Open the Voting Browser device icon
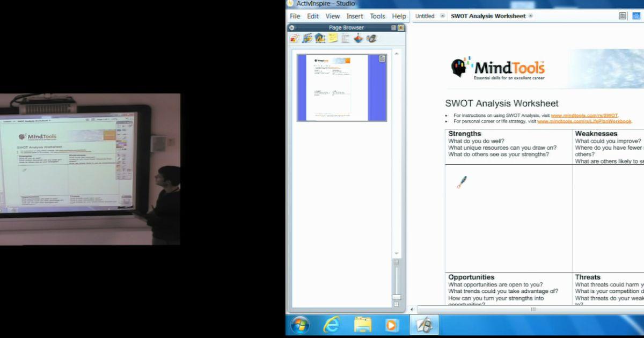 pos(371,38)
